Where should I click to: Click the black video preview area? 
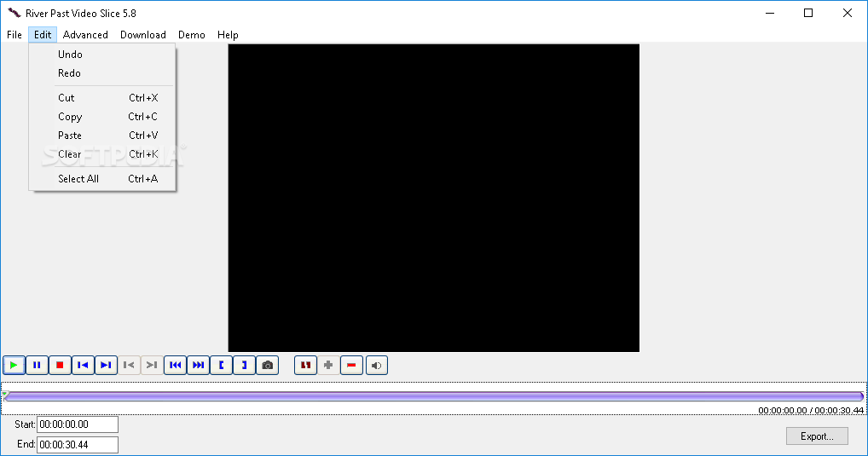(x=433, y=198)
